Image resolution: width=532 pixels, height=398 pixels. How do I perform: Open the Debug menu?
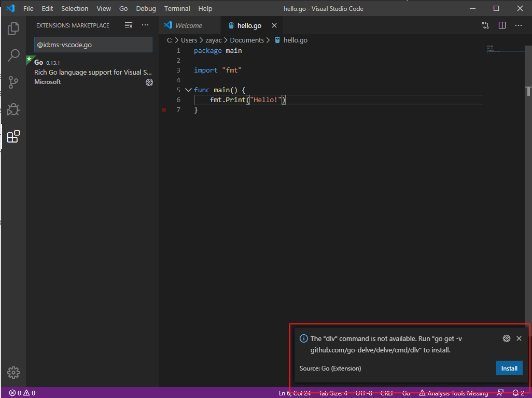coord(146,8)
